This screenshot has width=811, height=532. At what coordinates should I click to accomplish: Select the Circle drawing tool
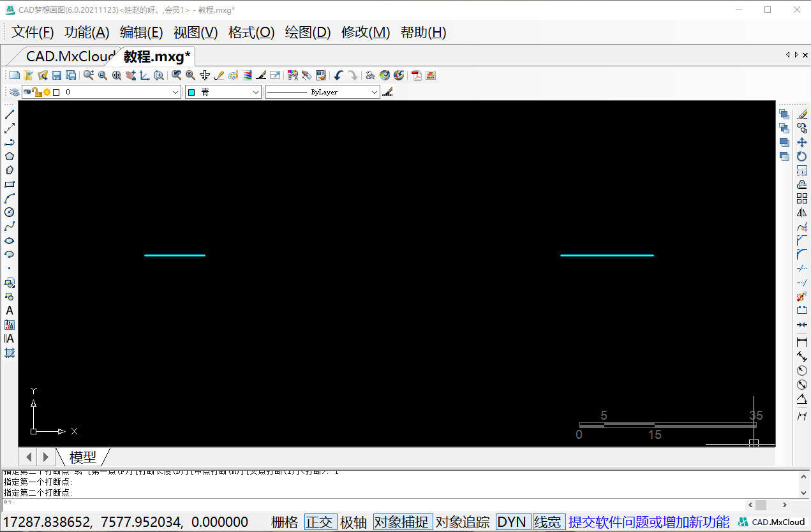10,212
